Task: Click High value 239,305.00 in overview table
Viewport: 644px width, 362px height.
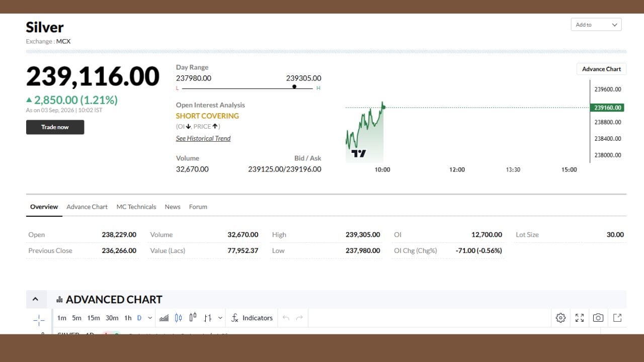Action: coord(363,234)
